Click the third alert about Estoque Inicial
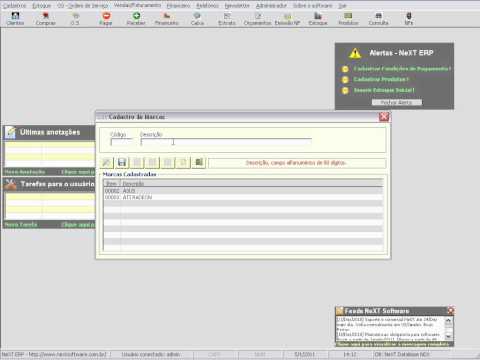 [x=384, y=90]
